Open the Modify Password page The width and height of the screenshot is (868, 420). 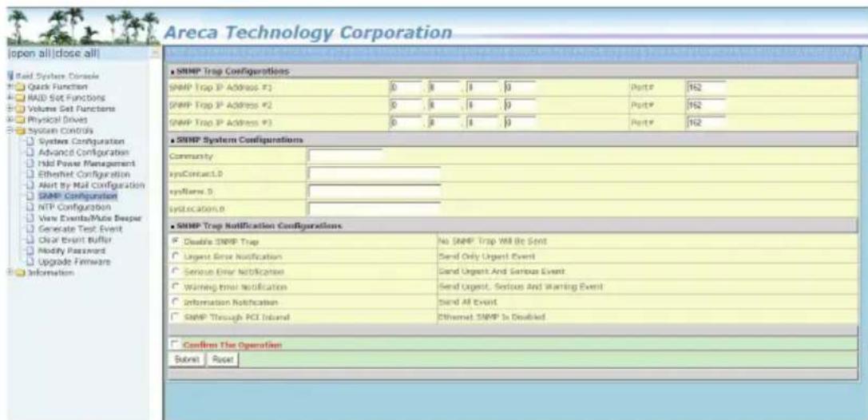[71, 250]
